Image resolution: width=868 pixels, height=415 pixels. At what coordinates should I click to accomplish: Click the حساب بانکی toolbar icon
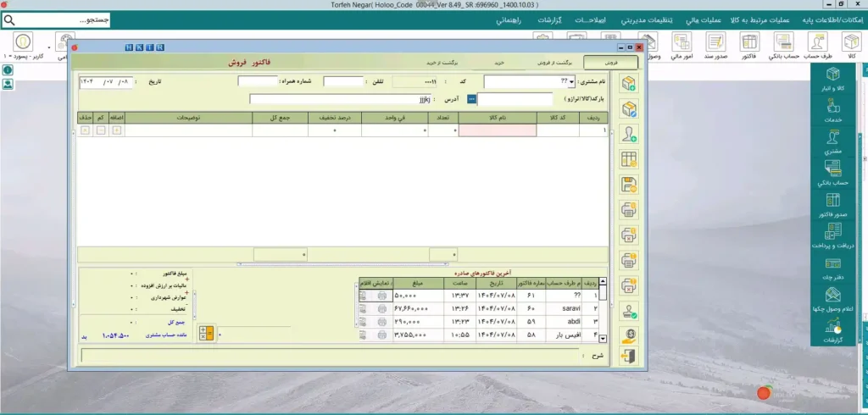[783, 46]
